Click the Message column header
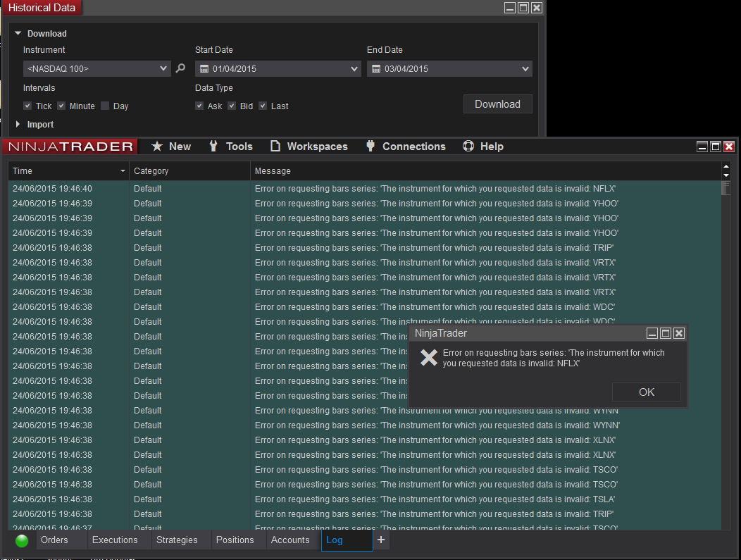The image size is (741, 560). [x=485, y=171]
